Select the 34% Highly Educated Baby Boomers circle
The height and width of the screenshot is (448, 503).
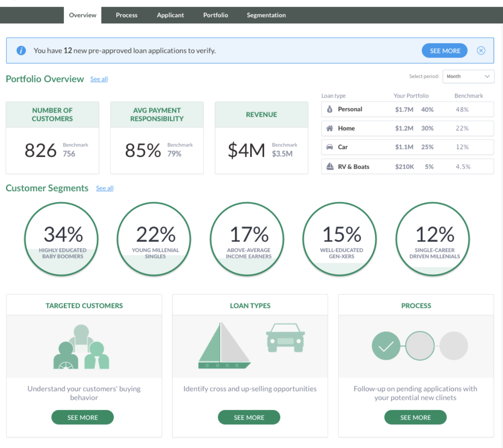click(61, 239)
